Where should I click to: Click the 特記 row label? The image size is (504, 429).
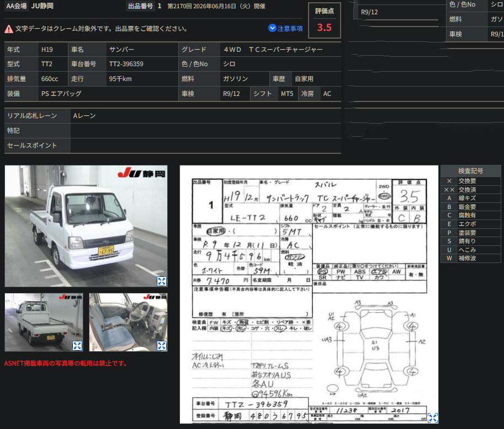pyautogui.click(x=13, y=130)
